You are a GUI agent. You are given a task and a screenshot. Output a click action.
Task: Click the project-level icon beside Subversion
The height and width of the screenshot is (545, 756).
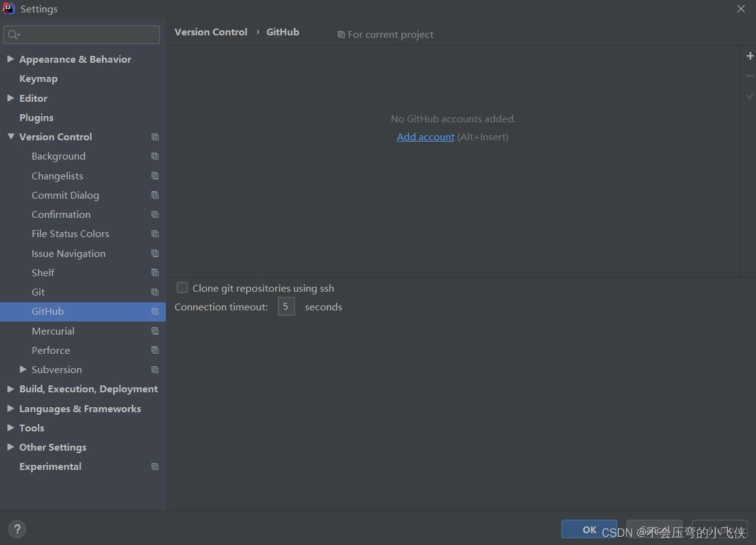(x=155, y=369)
